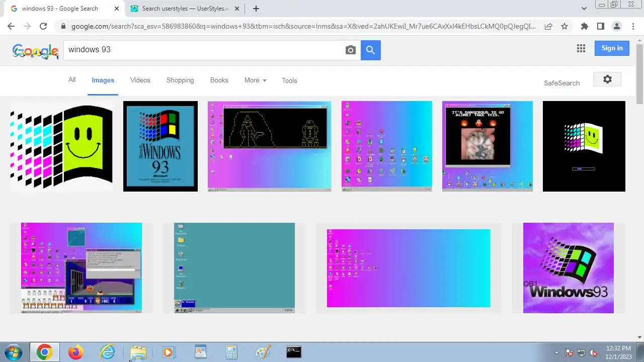Open the document editor taskbar icon
This screenshot has width=644, height=362.
(200, 352)
